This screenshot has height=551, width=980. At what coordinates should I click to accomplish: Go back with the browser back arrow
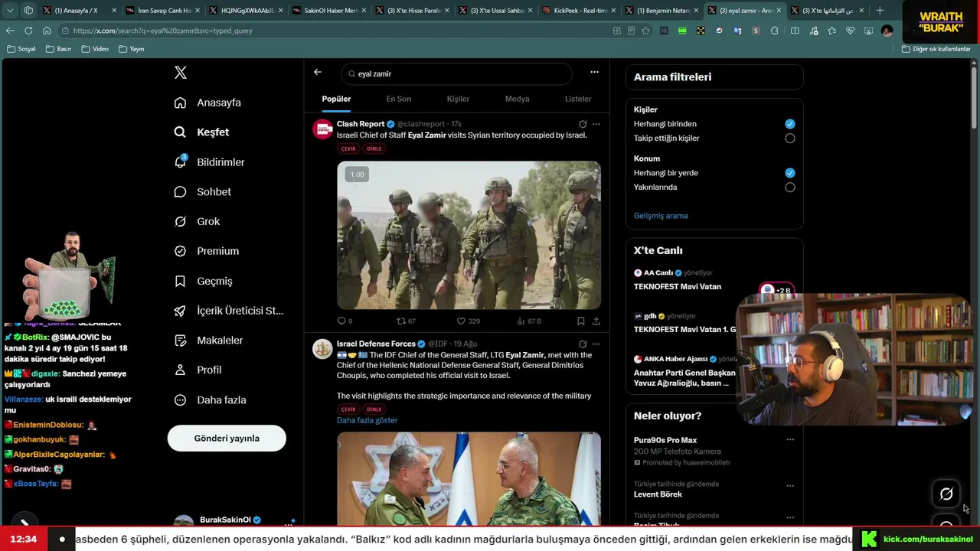(10, 31)
